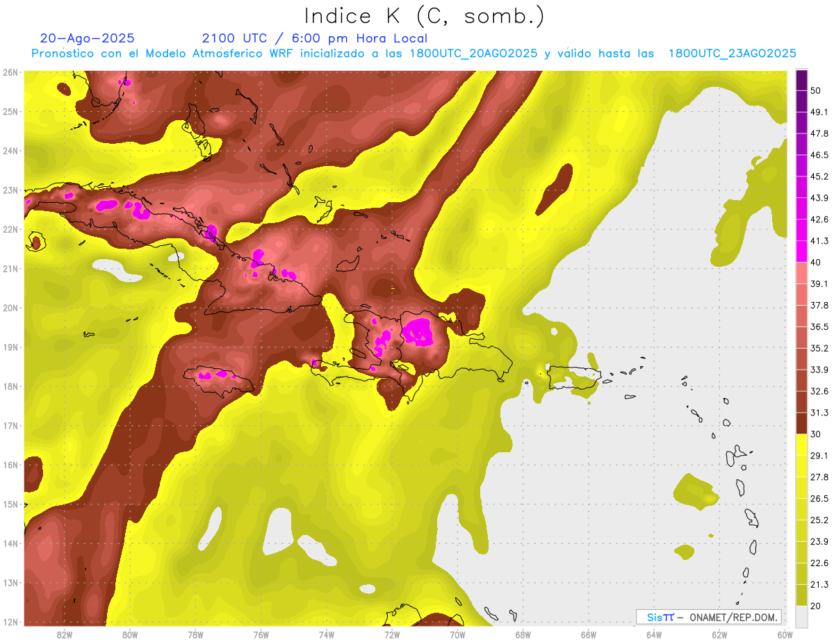Click longitude axis label "78W"
Viewport: 834px width, 644px height.
click(195, 634)
